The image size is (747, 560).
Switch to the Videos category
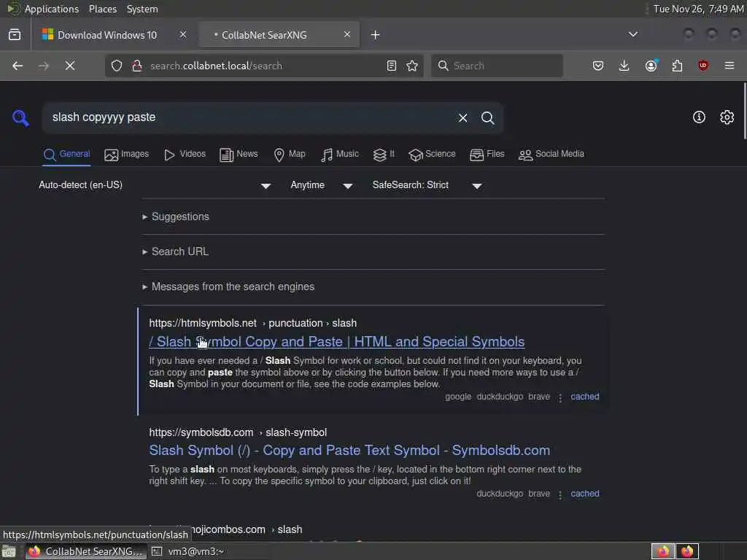(185, 155)
